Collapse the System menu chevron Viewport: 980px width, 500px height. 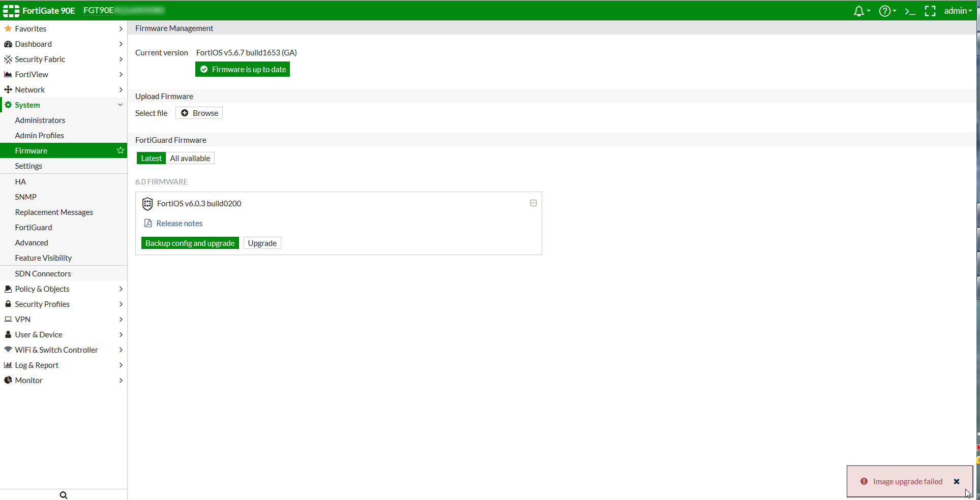(x=121, y=105)
